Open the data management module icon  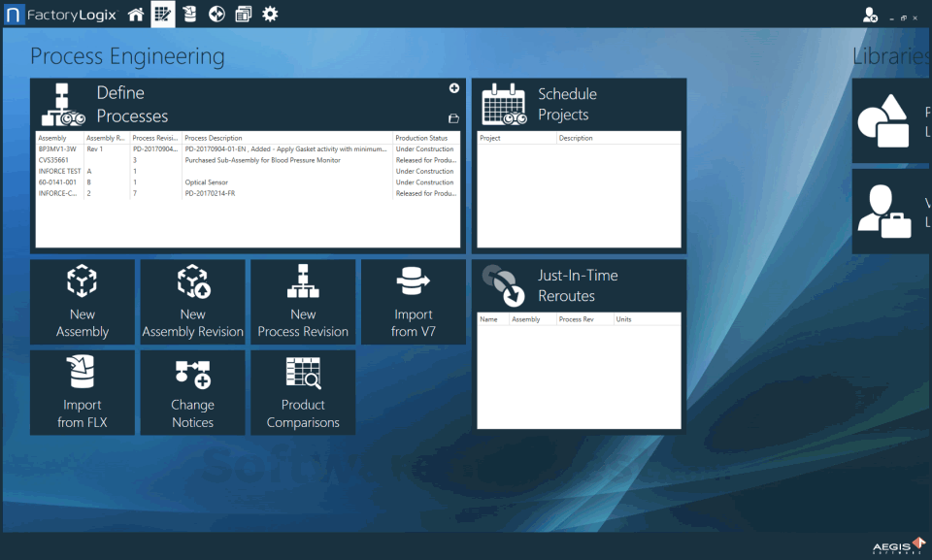click(x=189, y=14)
